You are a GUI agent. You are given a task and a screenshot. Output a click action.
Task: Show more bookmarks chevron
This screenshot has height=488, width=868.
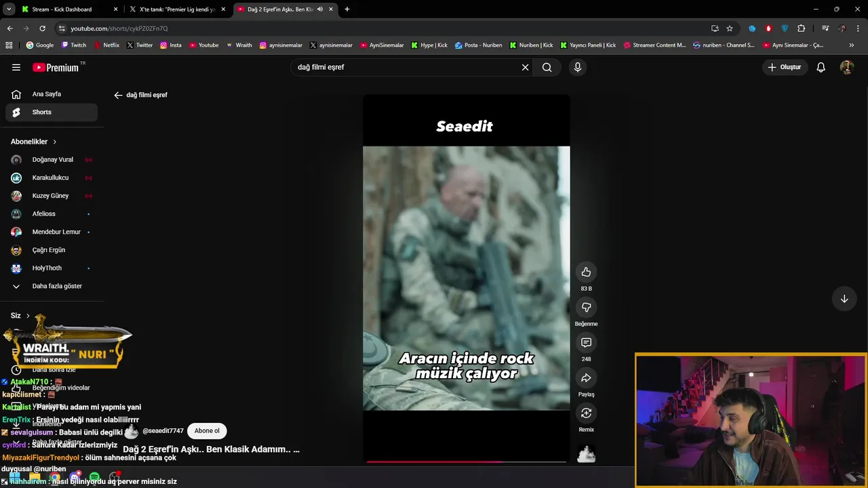(x=852, y=45)
